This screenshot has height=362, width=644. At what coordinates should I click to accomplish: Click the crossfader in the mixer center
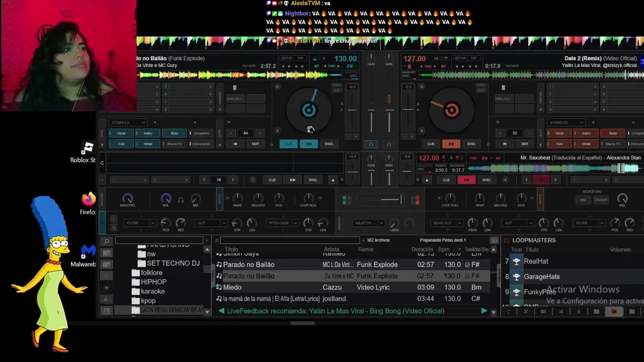381,200
